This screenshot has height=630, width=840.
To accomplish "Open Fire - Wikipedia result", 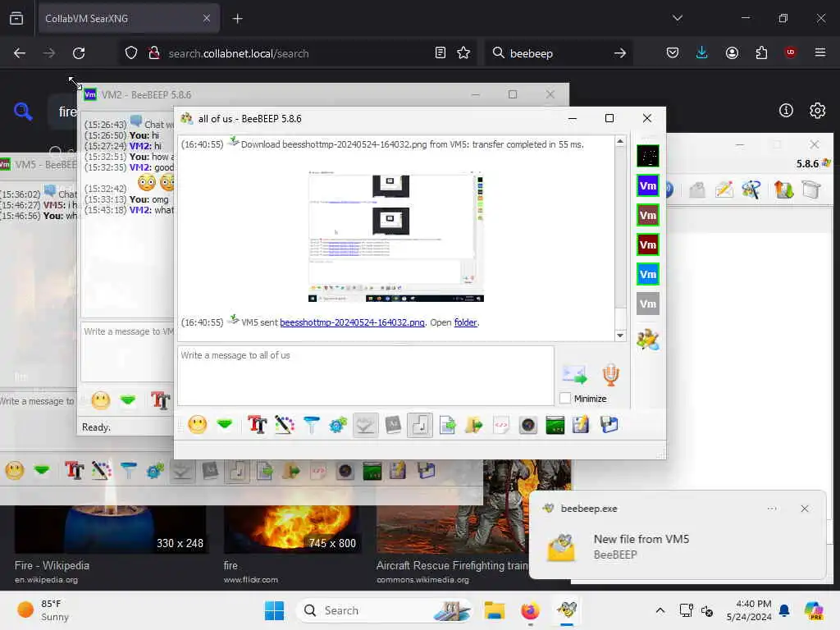I will (52, 565).
